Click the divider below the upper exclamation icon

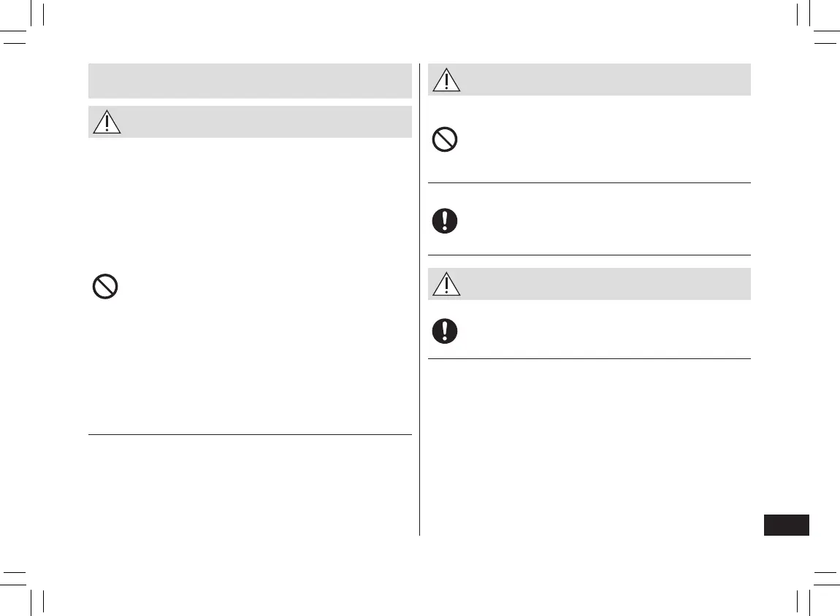click(x=589, y=255)
